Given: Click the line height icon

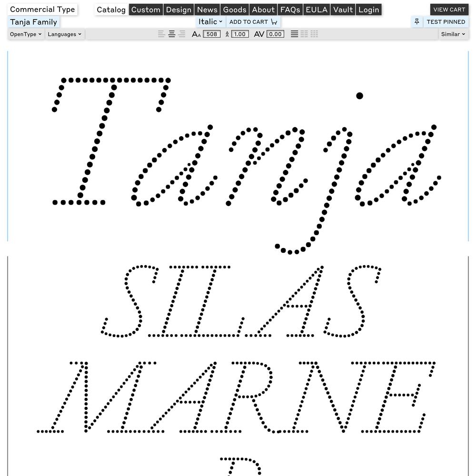Looking at the screenshot, I should [227, 34].
